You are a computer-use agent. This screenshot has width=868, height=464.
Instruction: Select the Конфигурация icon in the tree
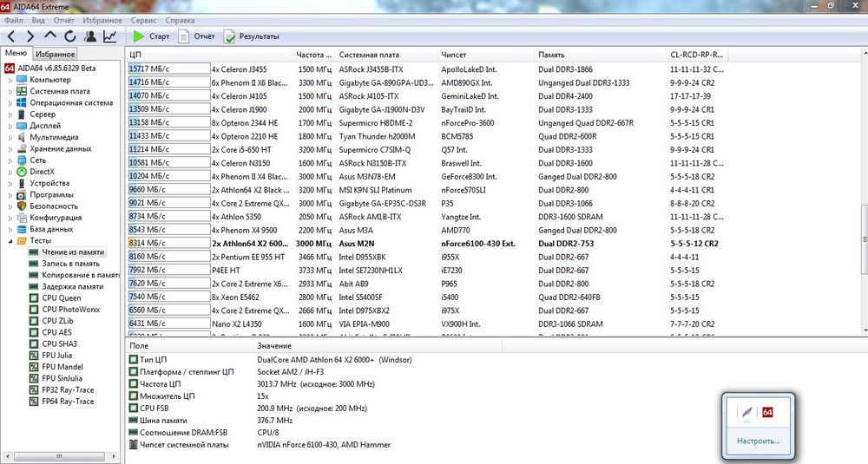[22, 218]
